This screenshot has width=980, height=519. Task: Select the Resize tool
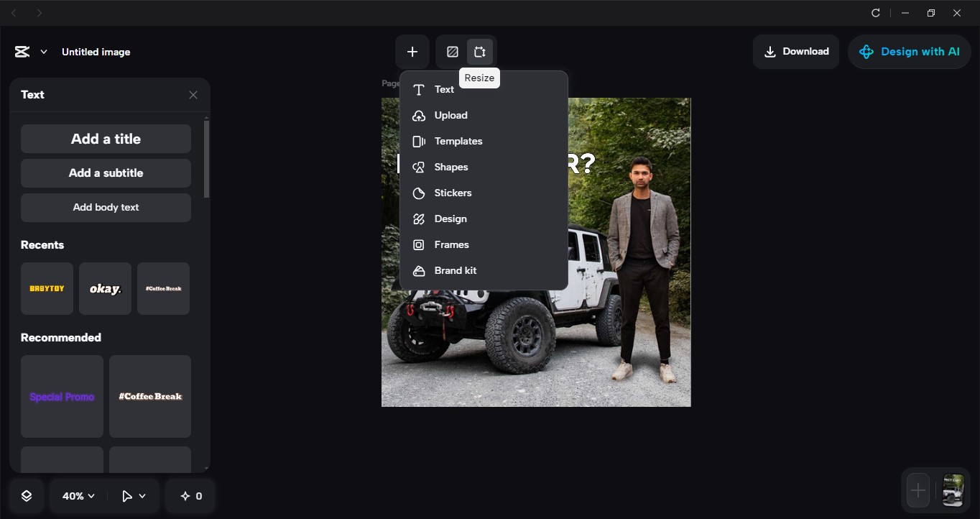pyautogui.click(x=479, y=51)
